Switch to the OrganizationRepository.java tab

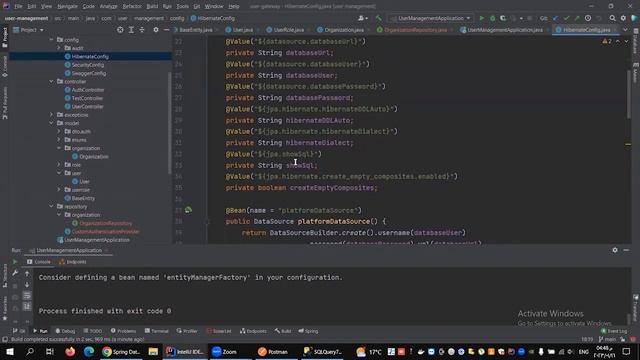click(412, 30)
